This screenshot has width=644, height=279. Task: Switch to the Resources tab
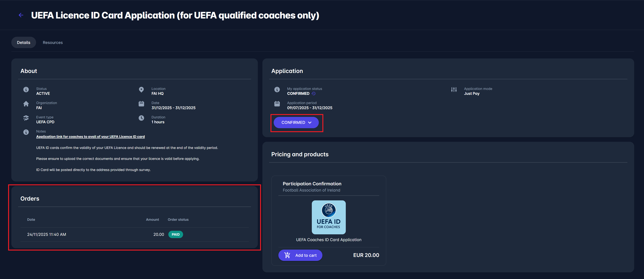pos(53,42)
